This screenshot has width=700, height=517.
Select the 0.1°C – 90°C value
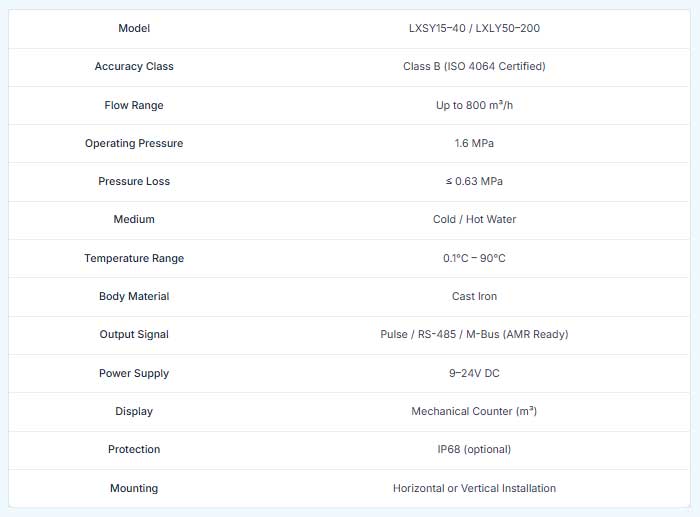coord(474,258)
